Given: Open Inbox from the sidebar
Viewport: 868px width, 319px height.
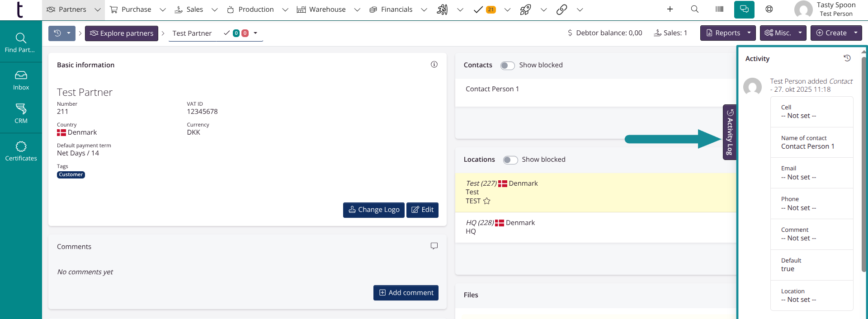Looking at the screenshot, I should tap(21, 80).
